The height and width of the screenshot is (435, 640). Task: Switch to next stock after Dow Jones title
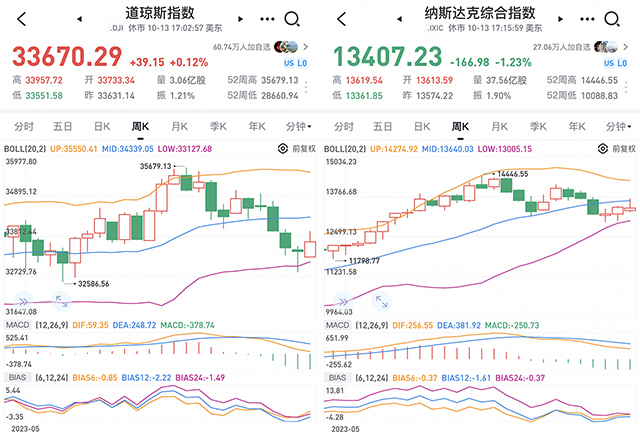pos(240,19)
